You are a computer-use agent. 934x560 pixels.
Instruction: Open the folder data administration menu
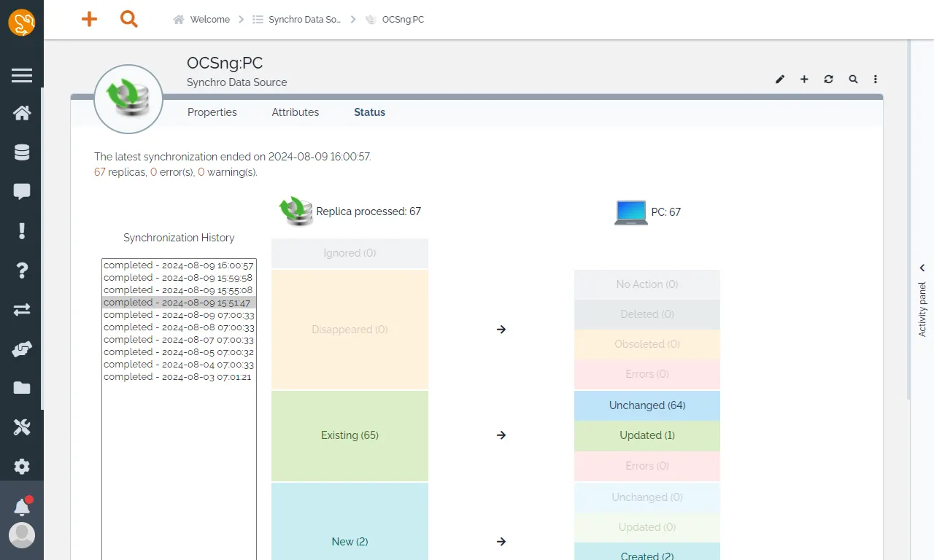pyautogui.click(x=22, y=388)
